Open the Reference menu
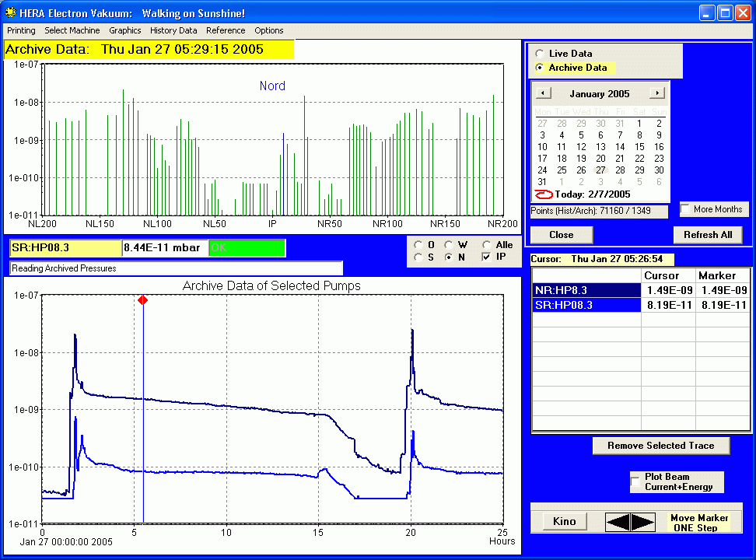Screen dimensions: 756x560 pos(226,30)
